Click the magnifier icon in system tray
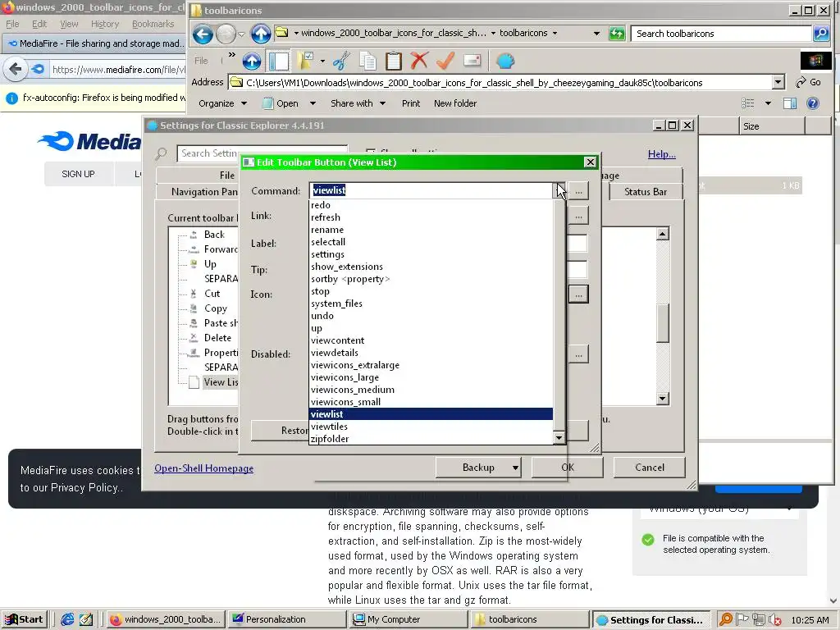Viewport: 840px width, 630px height. coord(726,619)
